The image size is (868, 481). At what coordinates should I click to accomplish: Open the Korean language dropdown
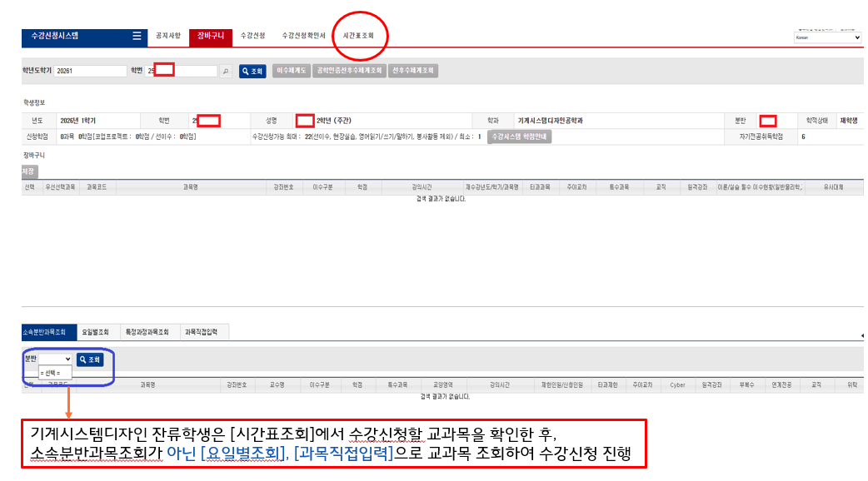click(827, 37)
